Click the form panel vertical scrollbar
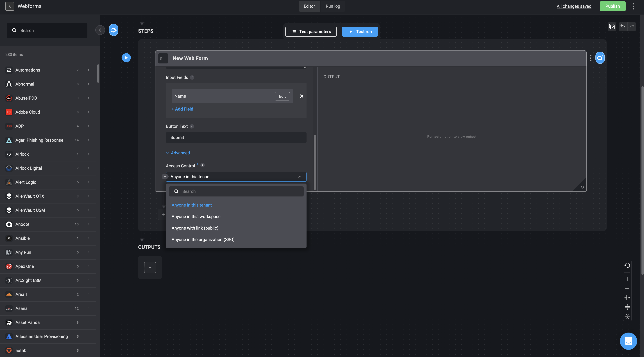 tap(315, 162)
